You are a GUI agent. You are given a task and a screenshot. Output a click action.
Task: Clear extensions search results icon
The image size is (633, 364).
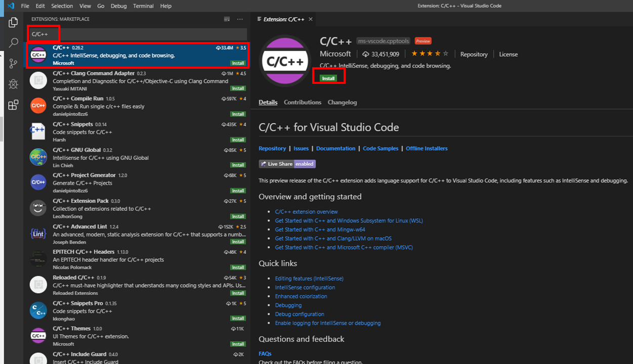(x=227, y=19)
